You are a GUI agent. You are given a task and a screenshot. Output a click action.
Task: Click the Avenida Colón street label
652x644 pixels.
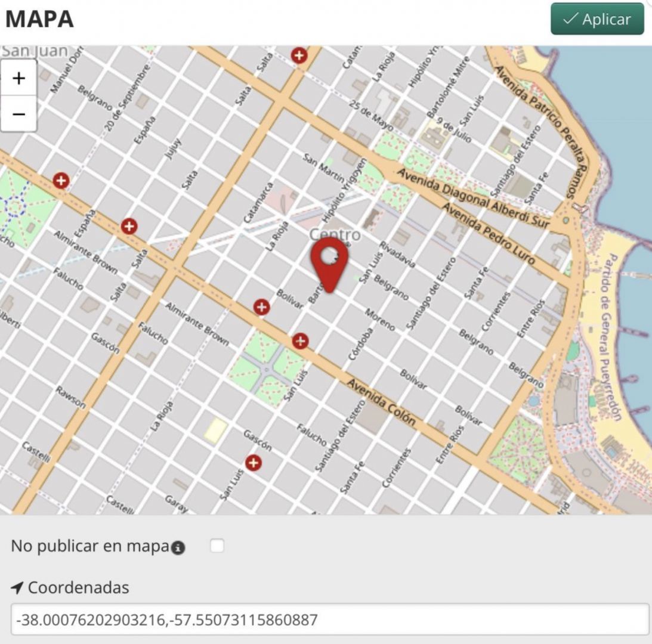(381, 401)
